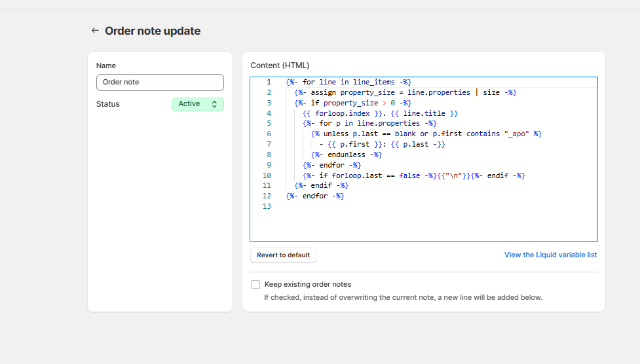The height and width of the screenshot is (364, 640).
Task: Open the Status dropdown showing Active
Action: 197,104
